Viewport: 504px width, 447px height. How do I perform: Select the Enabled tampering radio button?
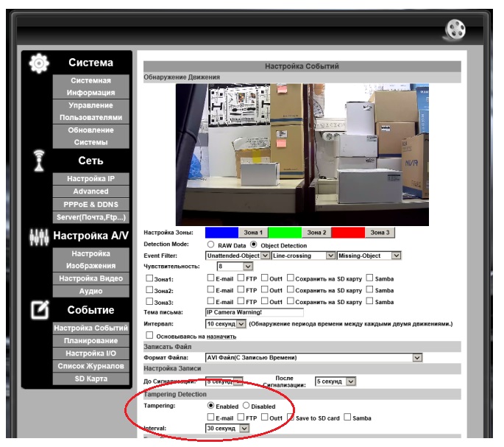tap(211, 406)
